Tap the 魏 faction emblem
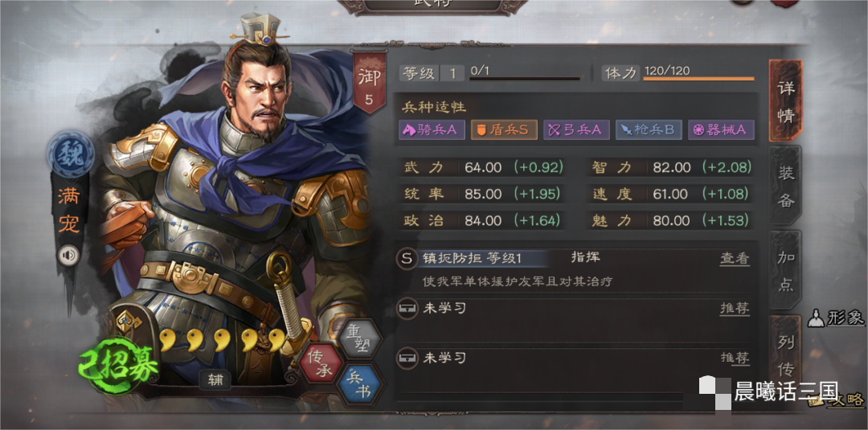Screen dimensions: 868x430 coord(70,154)
